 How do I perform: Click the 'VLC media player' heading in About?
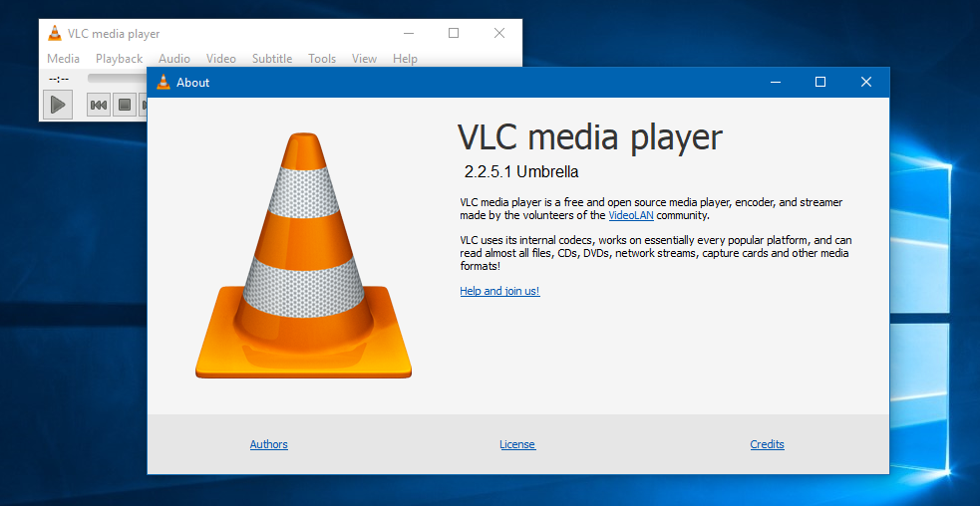pyautogui.click(x=590, y=137)
